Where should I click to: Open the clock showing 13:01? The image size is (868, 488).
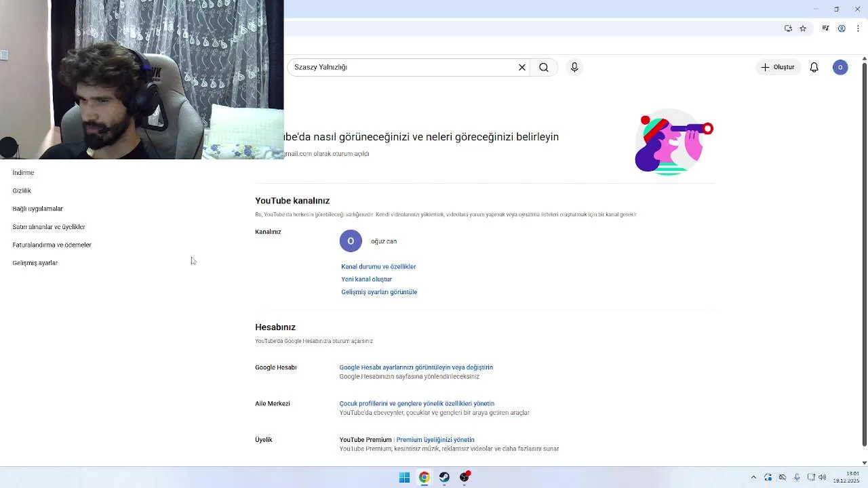tap(846, 477)
